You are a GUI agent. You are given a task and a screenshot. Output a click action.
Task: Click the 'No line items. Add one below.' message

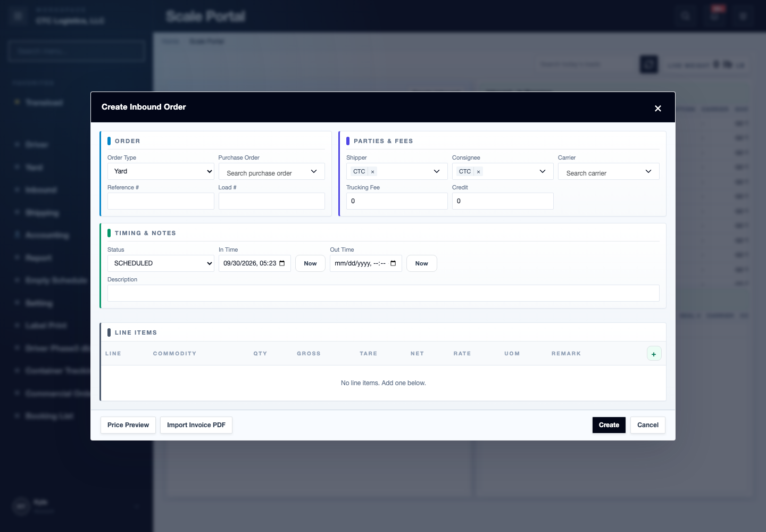[384, 383]
